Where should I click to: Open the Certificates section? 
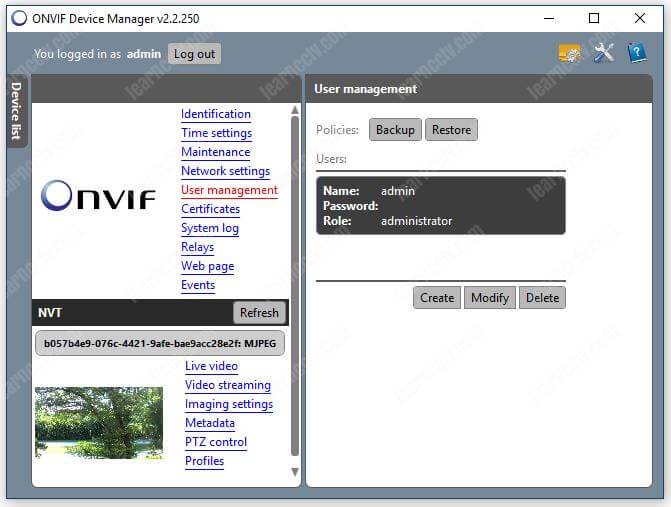pos(211,209)
